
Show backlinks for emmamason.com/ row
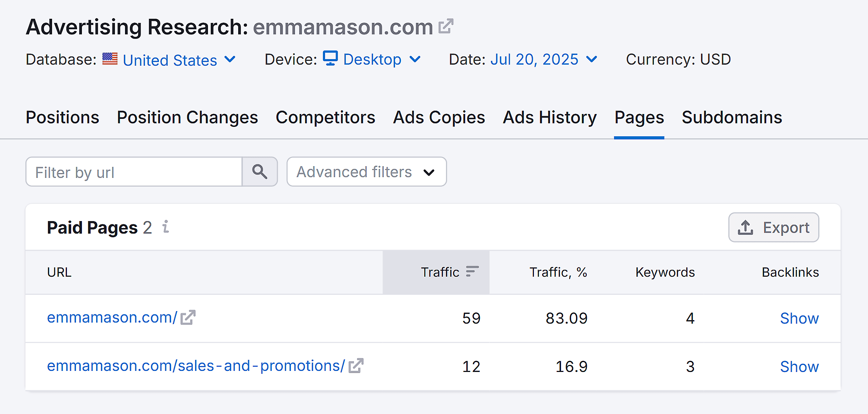[x=799, y=318]
